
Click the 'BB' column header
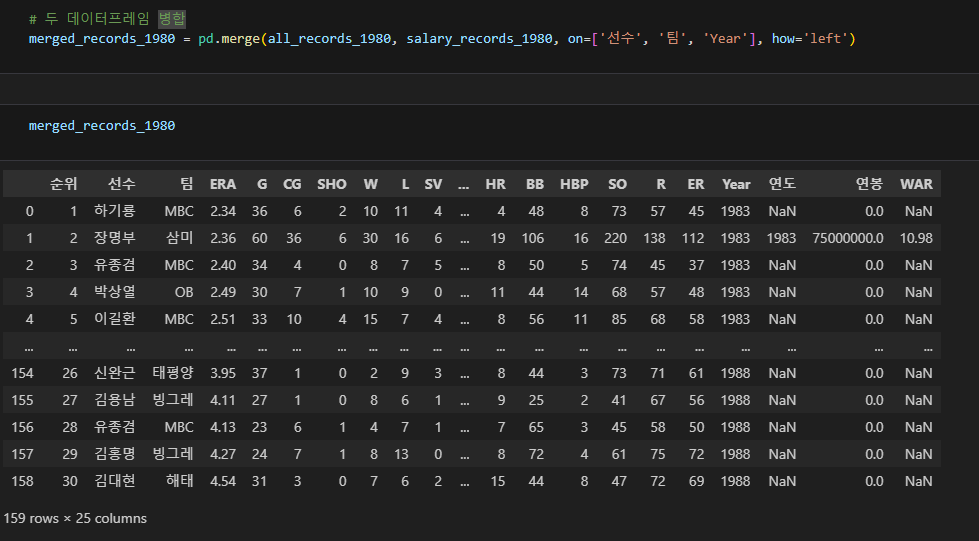click(534, 184)
